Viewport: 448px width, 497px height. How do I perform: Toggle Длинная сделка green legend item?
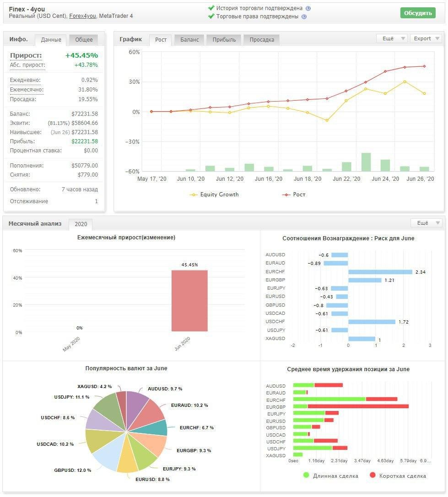[306, 475]
